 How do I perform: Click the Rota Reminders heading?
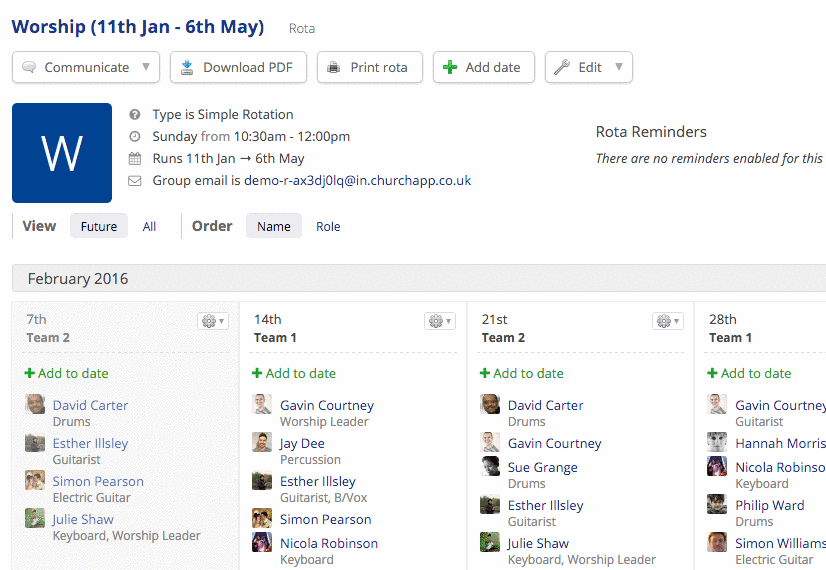[651, 132]
